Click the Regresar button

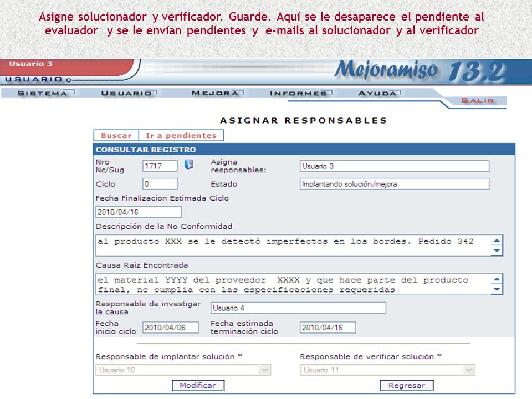pyautogui.click(x=407, y=386)
